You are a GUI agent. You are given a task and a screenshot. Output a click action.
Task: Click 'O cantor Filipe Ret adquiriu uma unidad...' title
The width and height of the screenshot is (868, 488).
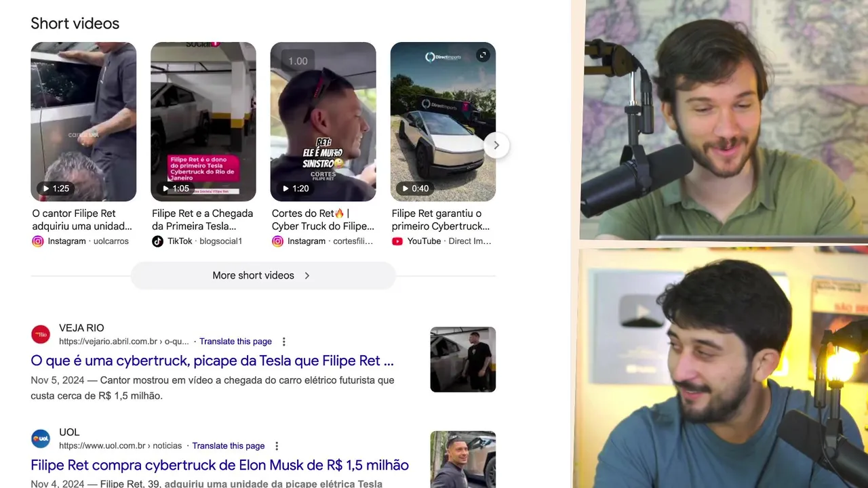coord(82,220)
